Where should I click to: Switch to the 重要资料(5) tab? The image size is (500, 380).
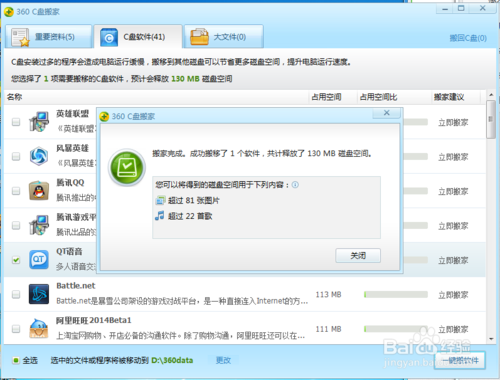48,36
